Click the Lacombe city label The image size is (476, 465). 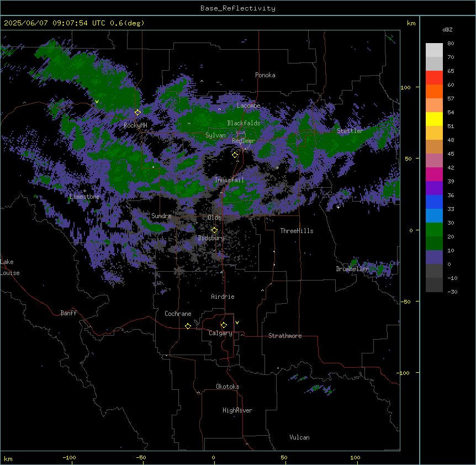[248, 105]
